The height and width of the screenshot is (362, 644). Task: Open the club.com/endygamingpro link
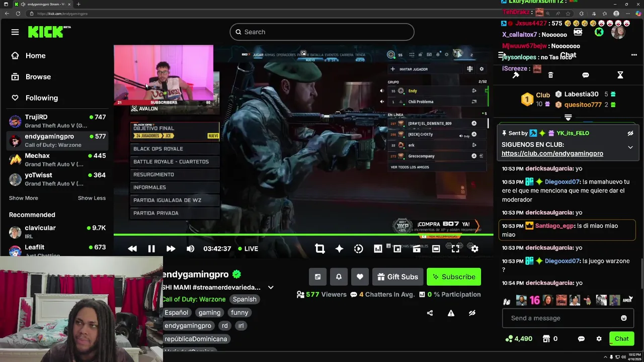(552, 153)
